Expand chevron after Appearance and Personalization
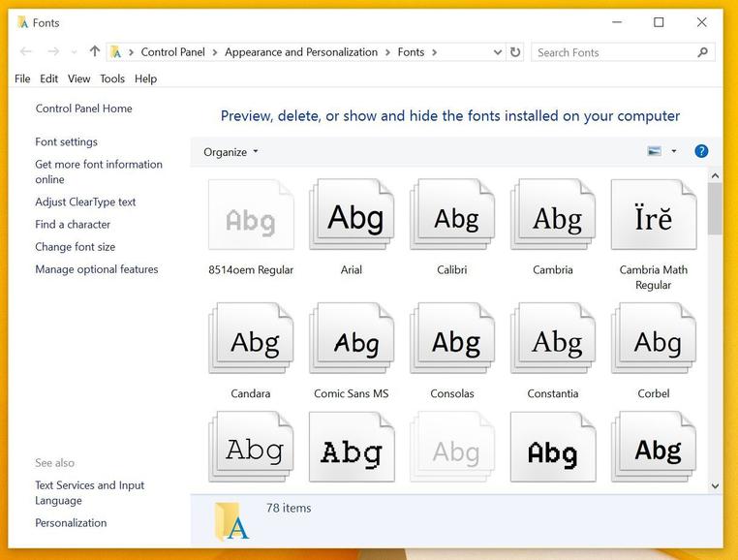The width and height of the screenshot is (738, 560). [x=387, y=52]
